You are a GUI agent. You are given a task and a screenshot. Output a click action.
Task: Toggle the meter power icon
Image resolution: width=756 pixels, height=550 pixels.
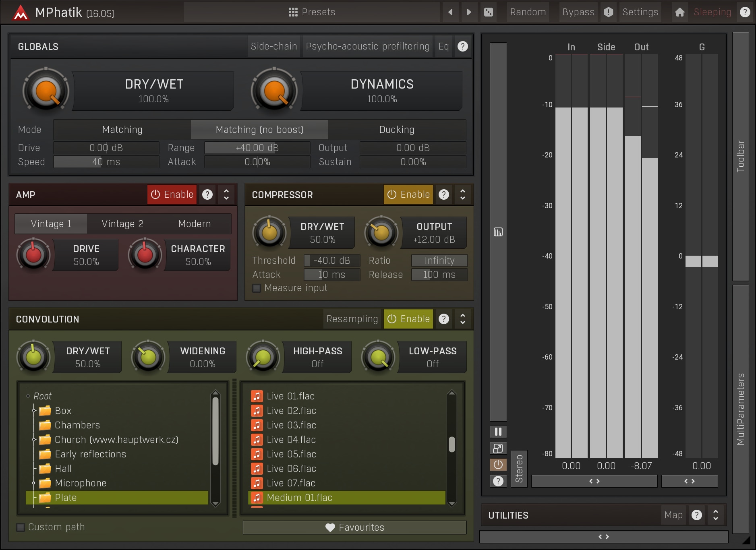(498, 465)
